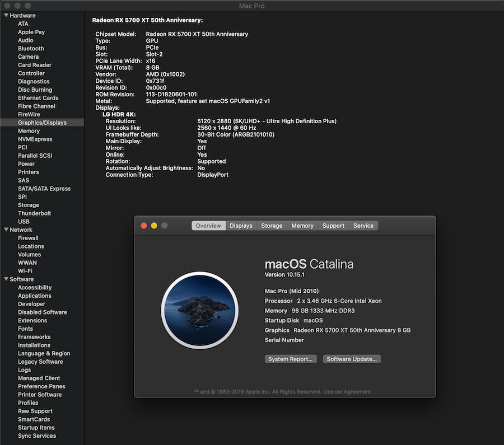This screenshot has height=445, width=504.
Task: Select ATA in the Hardware list
Action: 23,24
